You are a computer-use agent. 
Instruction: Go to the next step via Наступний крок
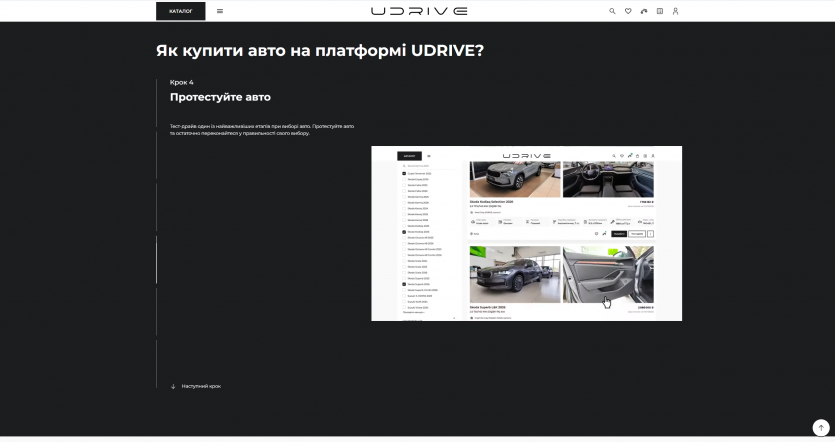click(201, 386)
